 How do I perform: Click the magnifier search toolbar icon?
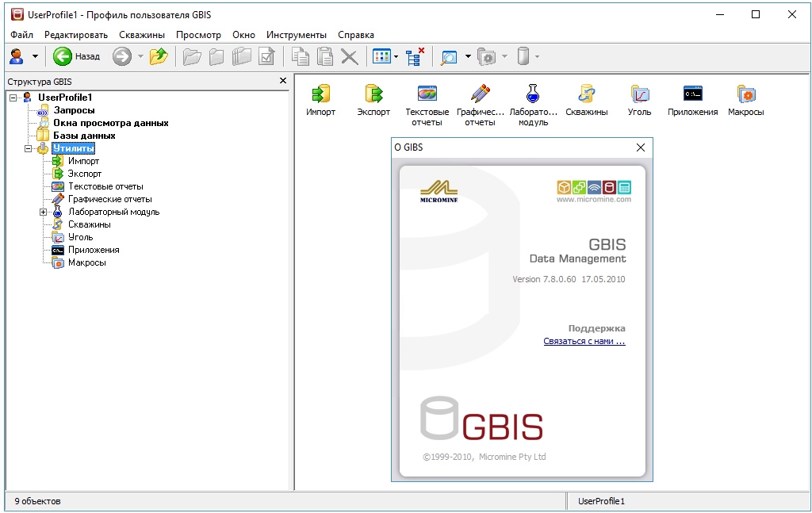click(x=449, y=56)
